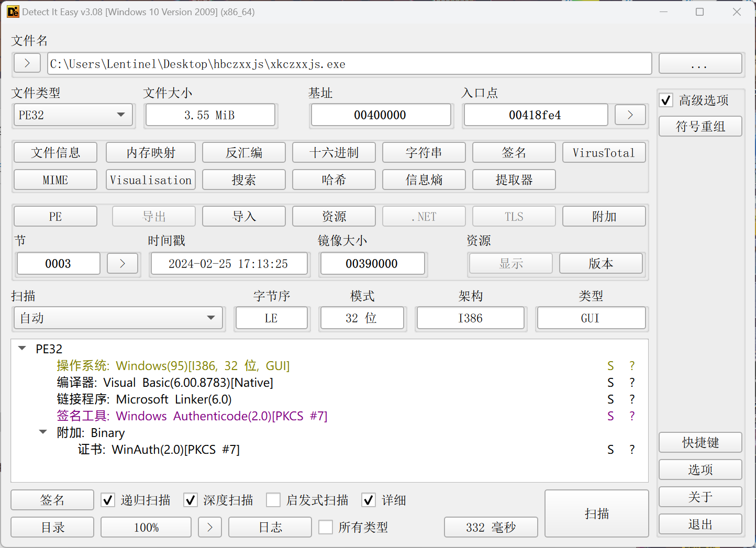Click question mark on 链接程序 row
Screen dimensions: 756x548
[632, 399]
